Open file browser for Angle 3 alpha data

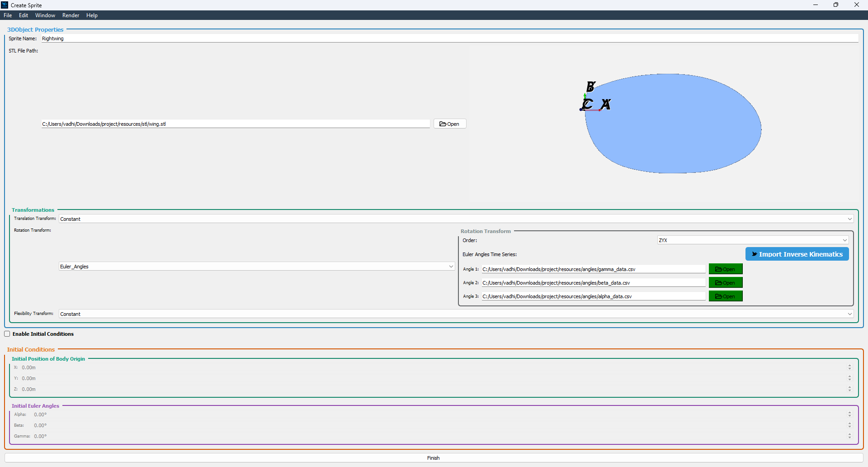(x=725, y=296)
